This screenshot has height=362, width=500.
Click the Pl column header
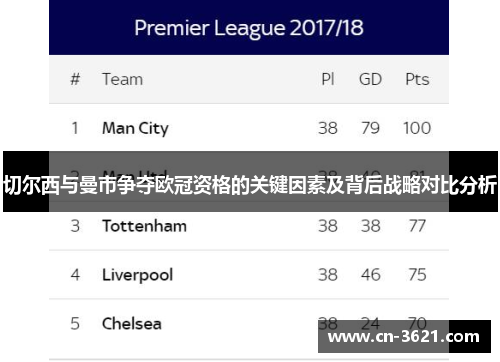[x=328, y=79]
